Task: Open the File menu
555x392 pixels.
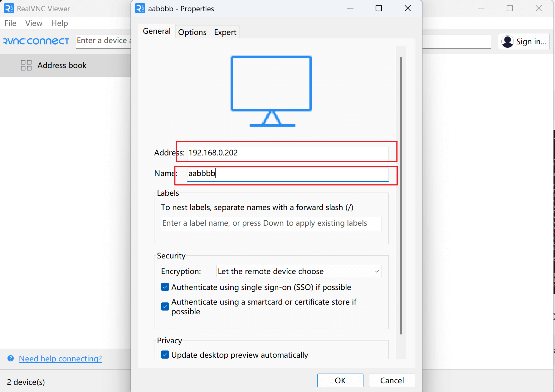Action: (x=10, y=23)
